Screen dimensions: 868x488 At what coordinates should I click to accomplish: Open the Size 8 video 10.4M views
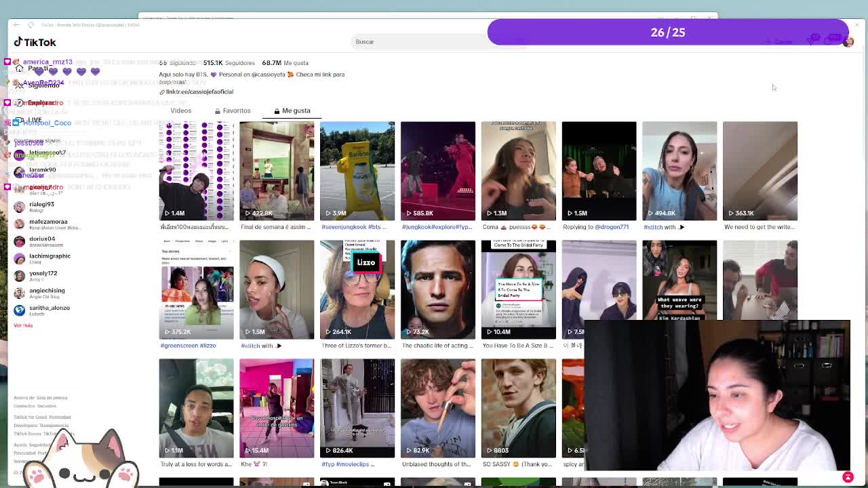tap(519, 289)
